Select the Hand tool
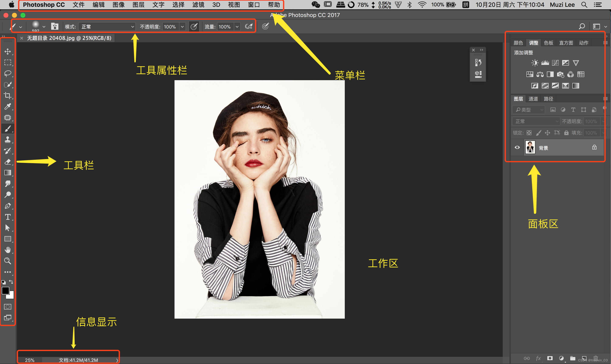The image size is (611, 364). 8,250
